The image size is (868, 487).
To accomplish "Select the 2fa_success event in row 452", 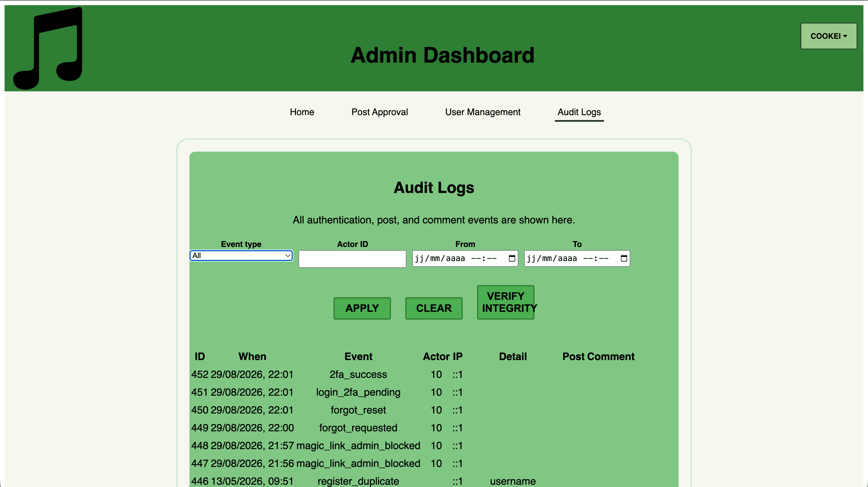I will click(x=358, y=374).
